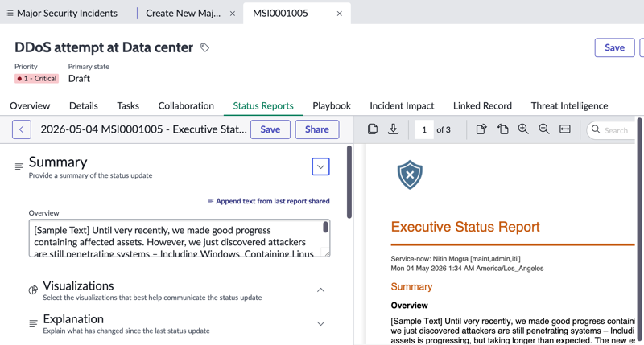This screenshot has height=345, width=644.
Task: Expand the Explanation section chevron
Action: point(320,323)
